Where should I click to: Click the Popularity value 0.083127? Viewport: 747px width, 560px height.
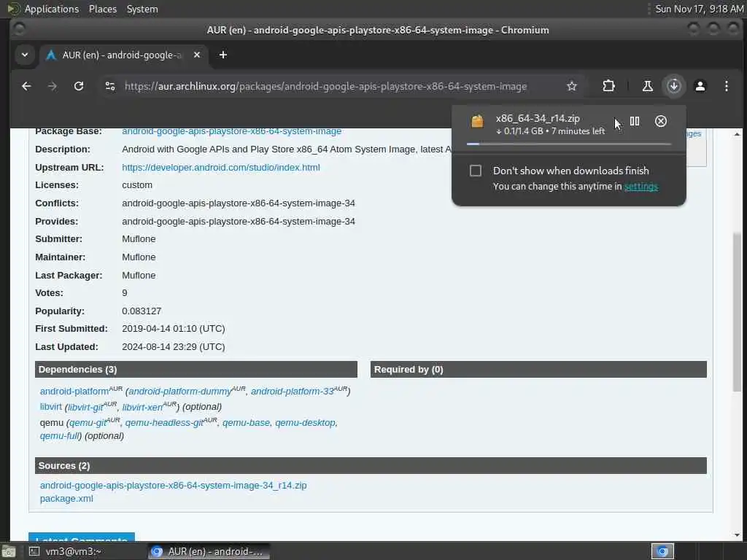pos(142,311)
